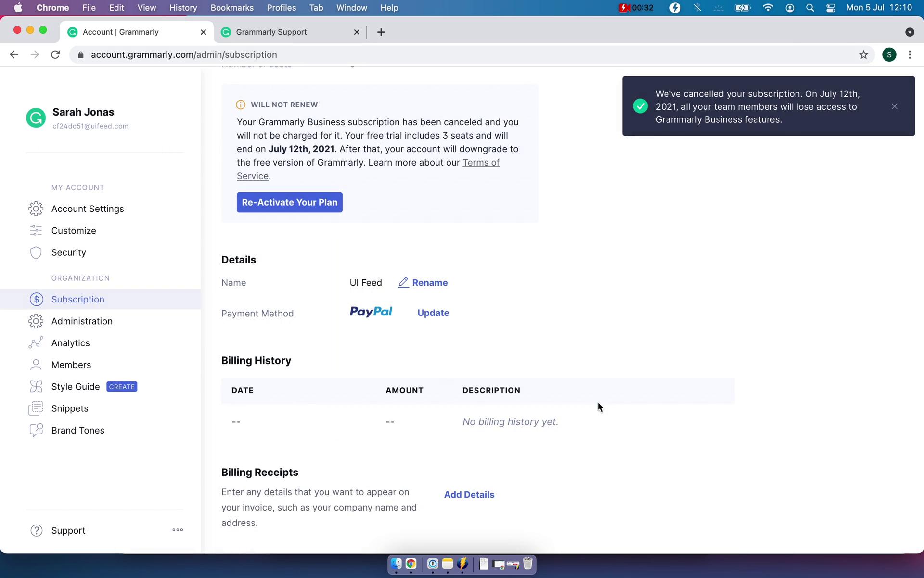The width and height of the screenshot is (924, 578).
Task: Open Security settings page
Action: [x=69, y=252]
